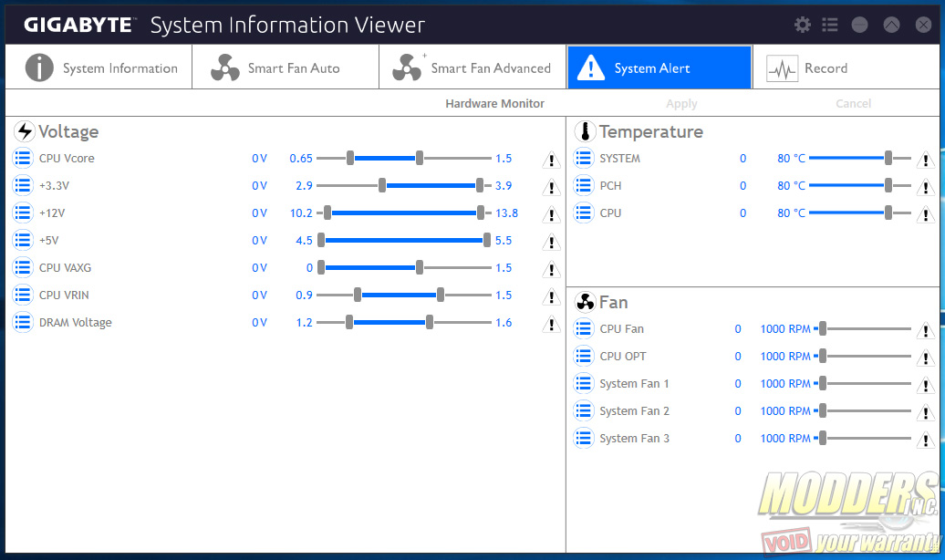Click the CPU temperature threshold slider handle
This screenshot has height=560, width=945.
point(888,213)
